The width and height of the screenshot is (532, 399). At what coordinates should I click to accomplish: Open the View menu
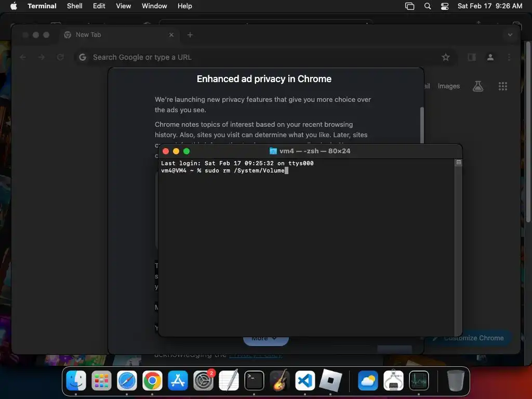[124, 6]
